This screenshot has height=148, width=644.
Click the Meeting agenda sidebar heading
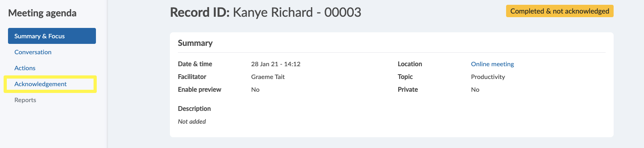(42, 13)
